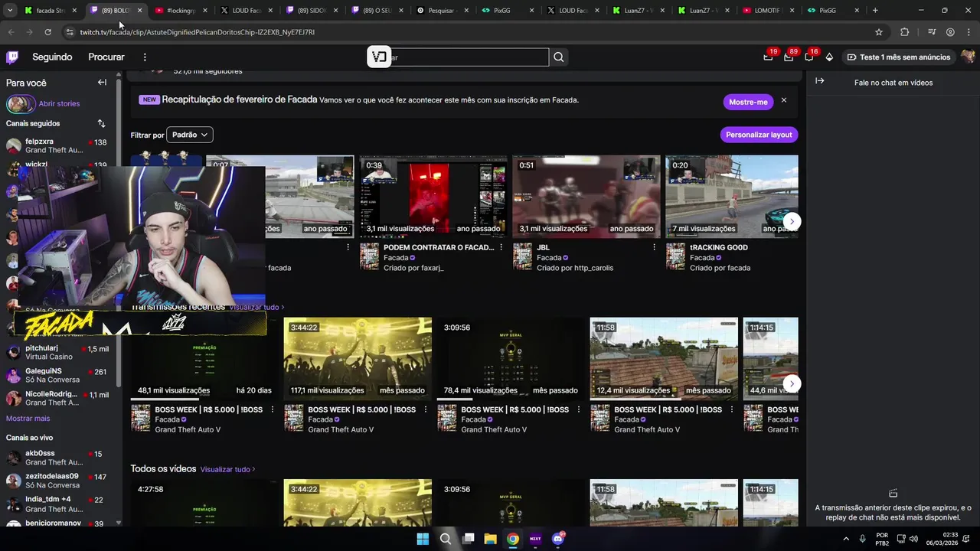Image resolution: width=980 pixels, height=551 pixels.
Task: Open the Chrome profile icon
Action: click(x=950, y=32)
